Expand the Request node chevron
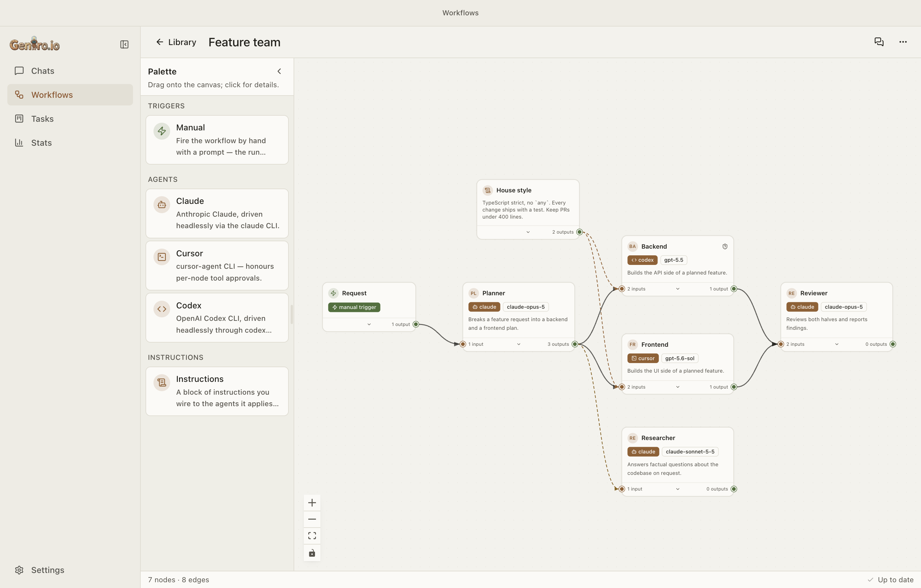 369,324
